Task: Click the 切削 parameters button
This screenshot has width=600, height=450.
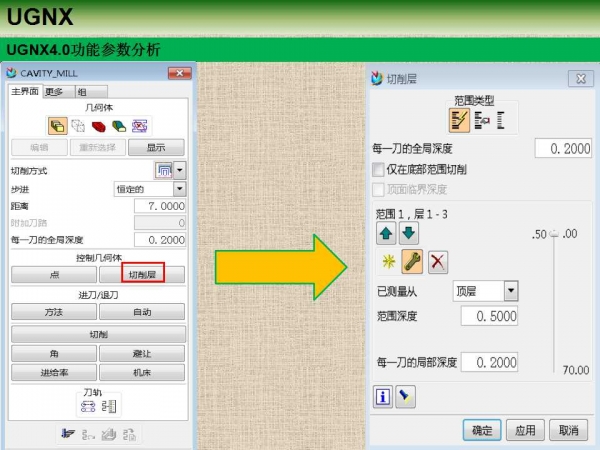Action: tap(98, 334)
